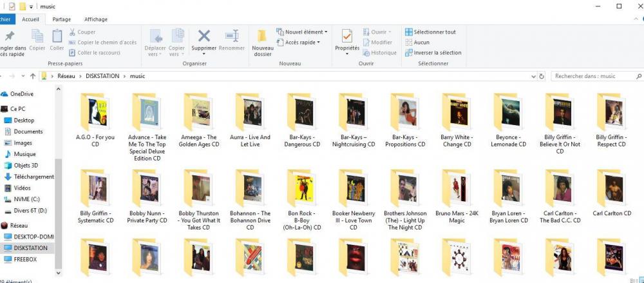Click the navigation pane scroll down arrow
The height and width of the screenshot is (283, 644).
(x=58, y=272)
